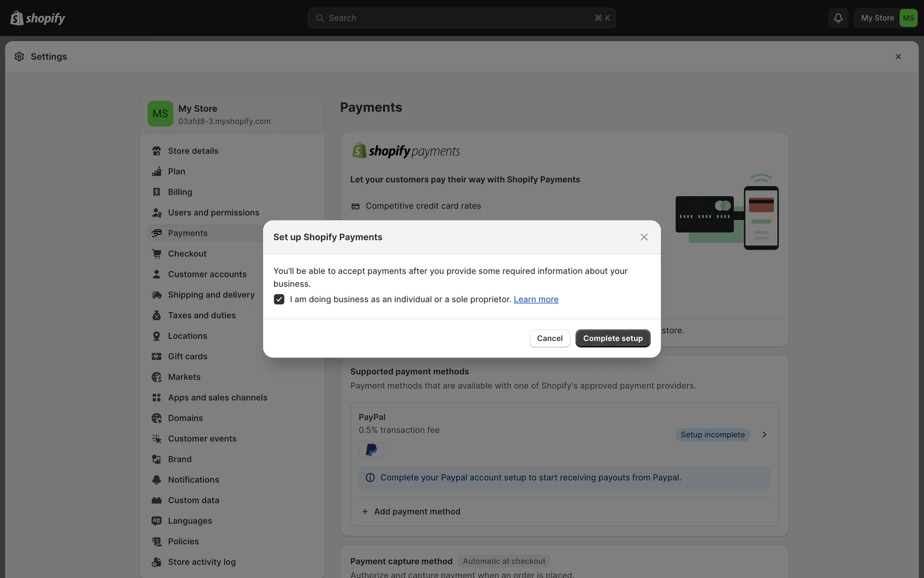Go to the Notifications settings page
Viewport: 924px width, 578px height.
(x=193, y=480)
